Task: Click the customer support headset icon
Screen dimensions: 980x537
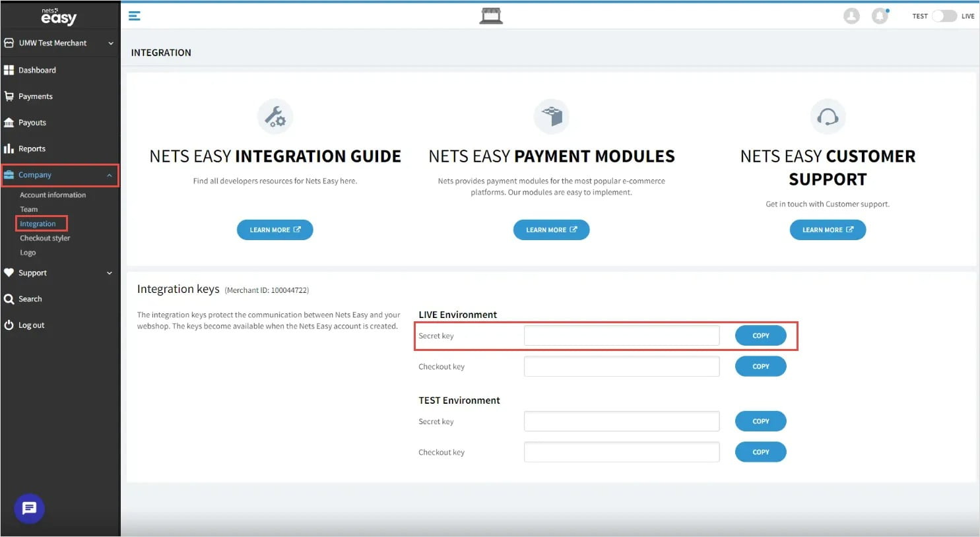Action: 828,117
